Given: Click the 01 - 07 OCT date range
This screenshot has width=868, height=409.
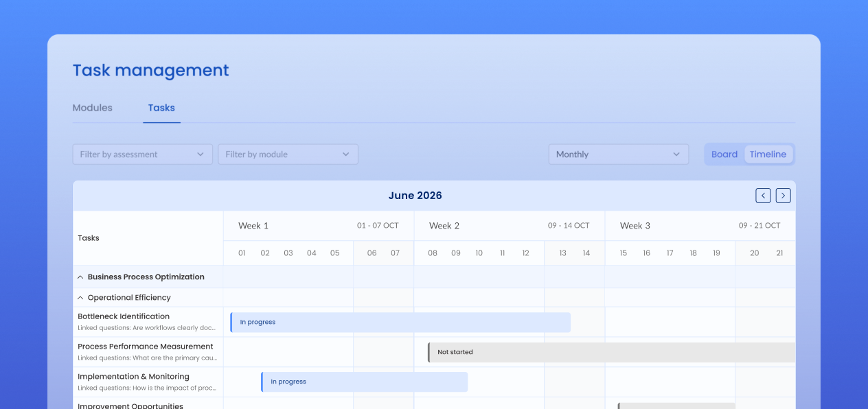Looking at the screenshot, I should [x=378, y=226].
